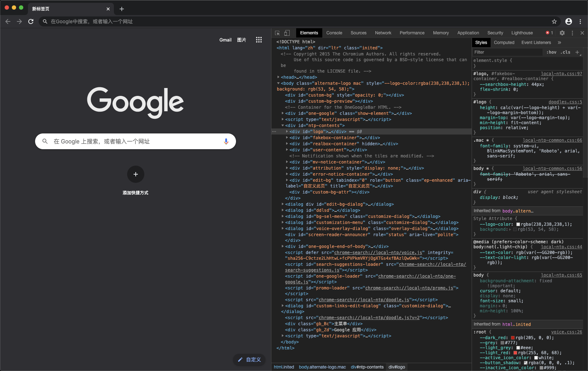
Task: Open the Chrome profile avatar menu
Action: click(569, 21)
